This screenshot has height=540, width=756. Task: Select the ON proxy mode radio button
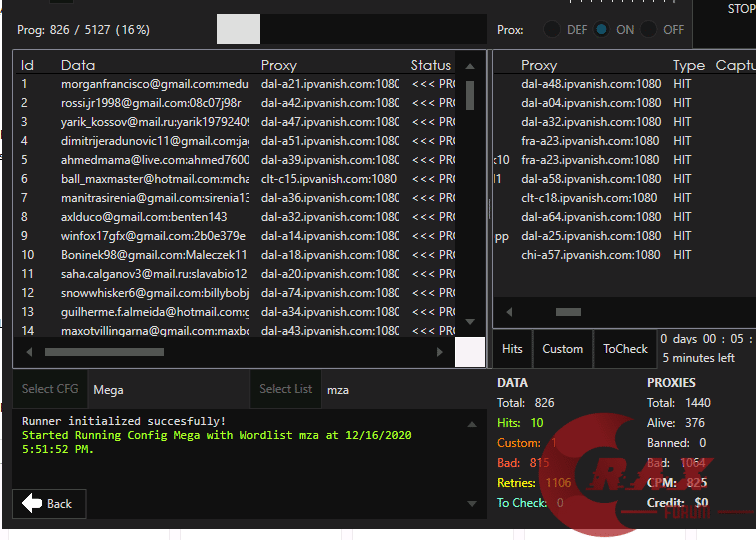(601, 30)
